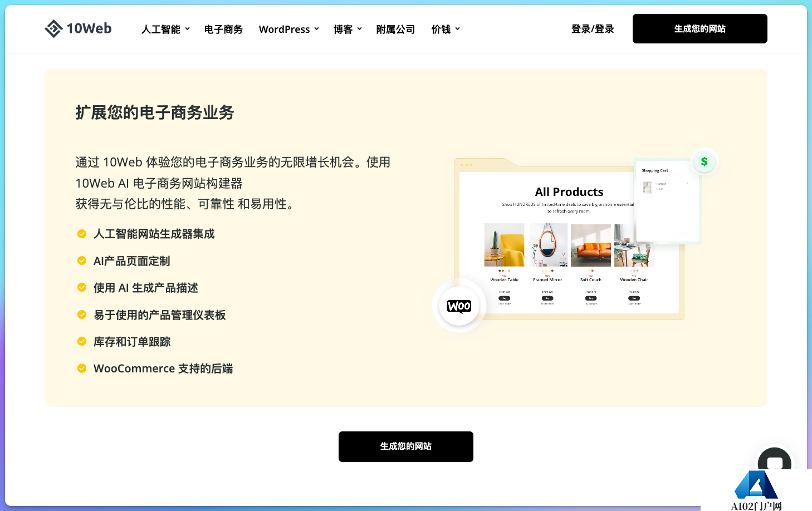Image resolution: width=812 pixels, height=511 pixels.
Task: Go to 电子商务 page
Action: (223, 29)
